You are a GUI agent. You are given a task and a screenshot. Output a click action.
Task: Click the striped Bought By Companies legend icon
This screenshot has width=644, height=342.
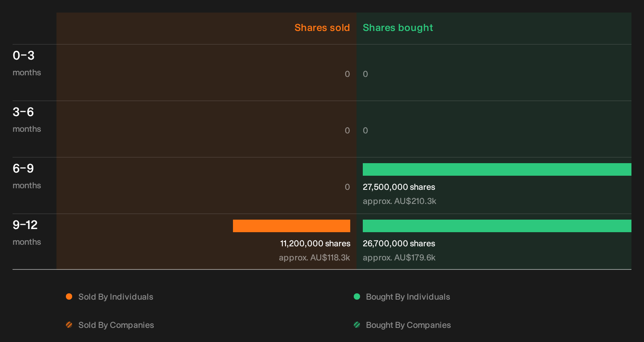(x=357, y=325)
